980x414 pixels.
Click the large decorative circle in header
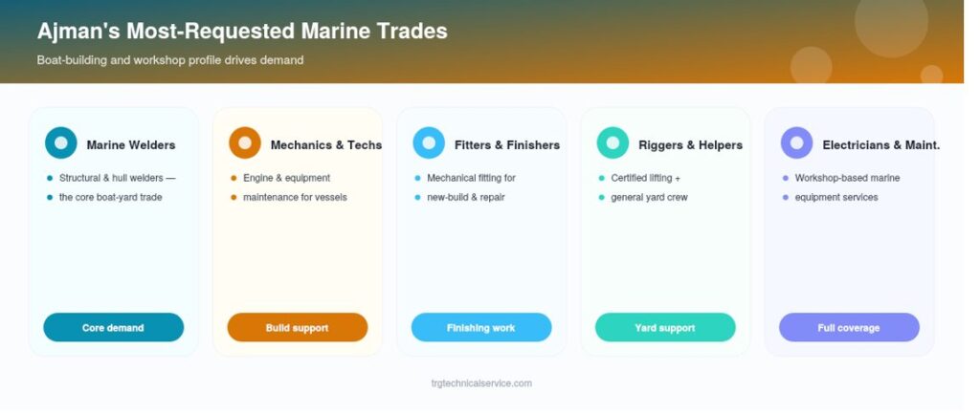tap(891, 22)
